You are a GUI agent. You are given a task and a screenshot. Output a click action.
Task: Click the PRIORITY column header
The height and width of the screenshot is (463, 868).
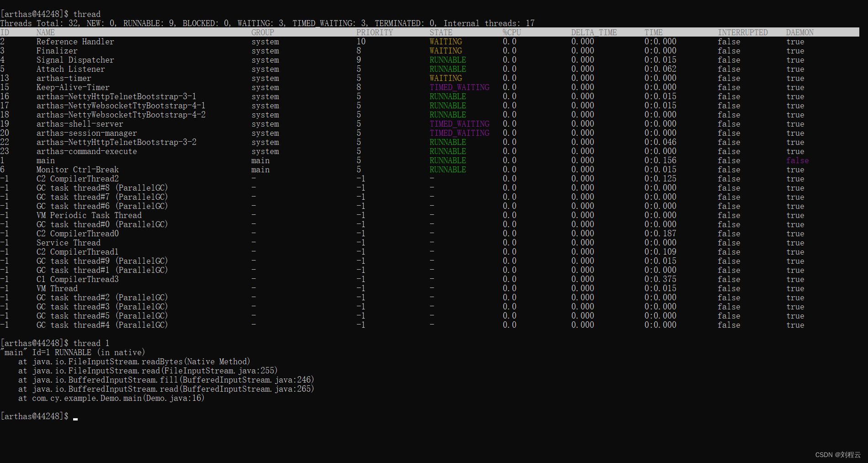(x=375, y=32)
